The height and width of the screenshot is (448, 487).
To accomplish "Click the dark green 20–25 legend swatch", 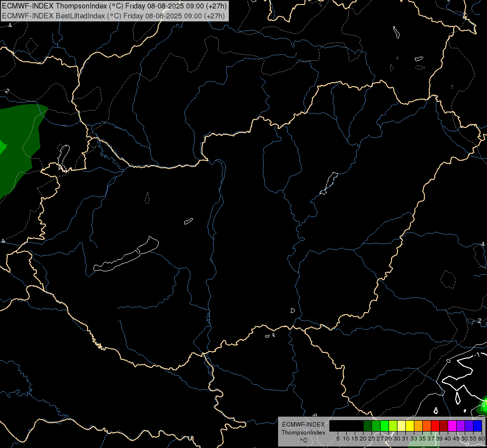I will pos(368,426).
